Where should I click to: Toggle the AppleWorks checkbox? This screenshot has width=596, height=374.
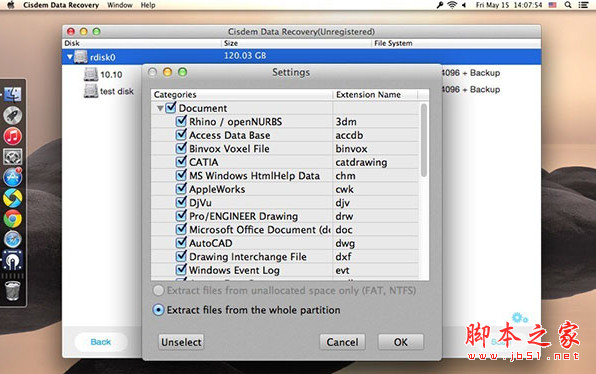(x=182, y=189)
